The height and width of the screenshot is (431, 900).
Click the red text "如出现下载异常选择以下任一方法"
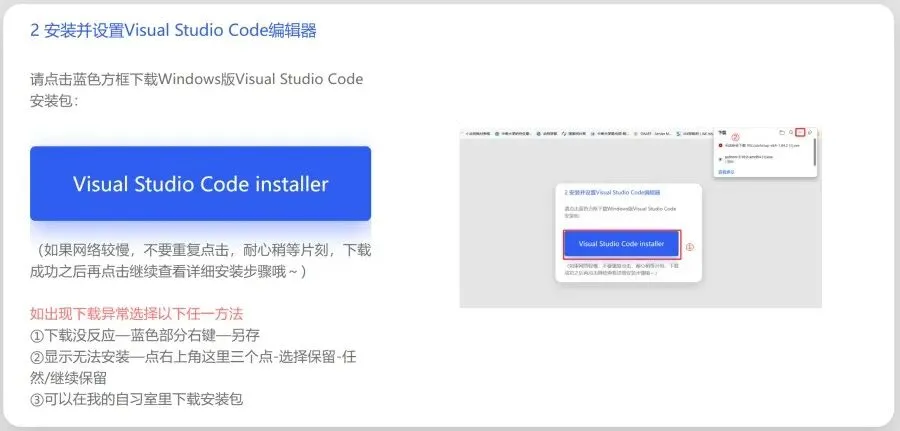[137, 313]
